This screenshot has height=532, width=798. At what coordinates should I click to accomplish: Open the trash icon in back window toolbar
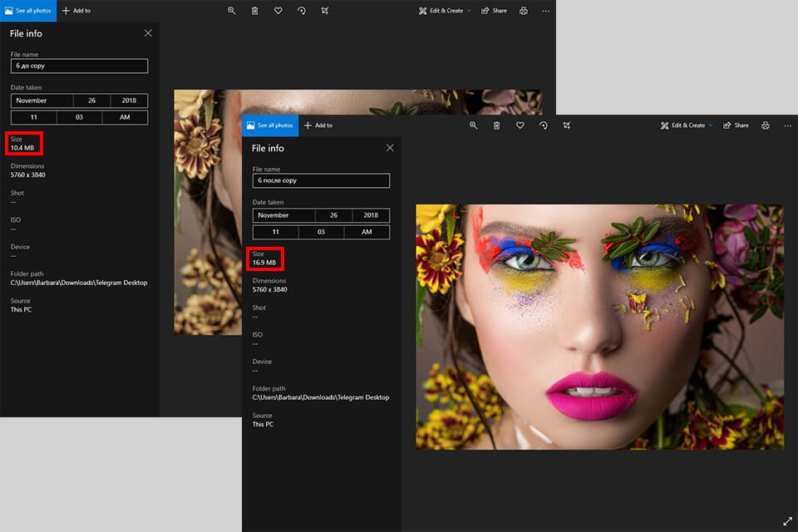[x=254, y=11]
